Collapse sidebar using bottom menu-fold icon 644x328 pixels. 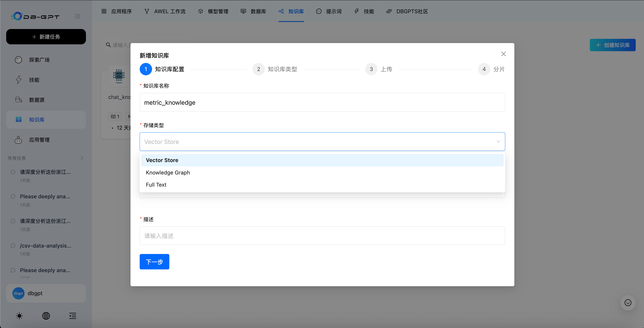coord(73,316)
